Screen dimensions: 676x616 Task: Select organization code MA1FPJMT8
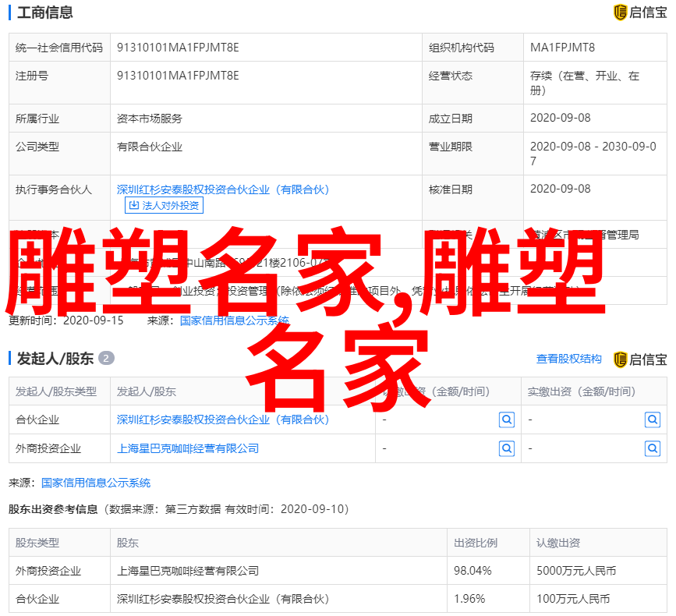(x=562, y=48)
